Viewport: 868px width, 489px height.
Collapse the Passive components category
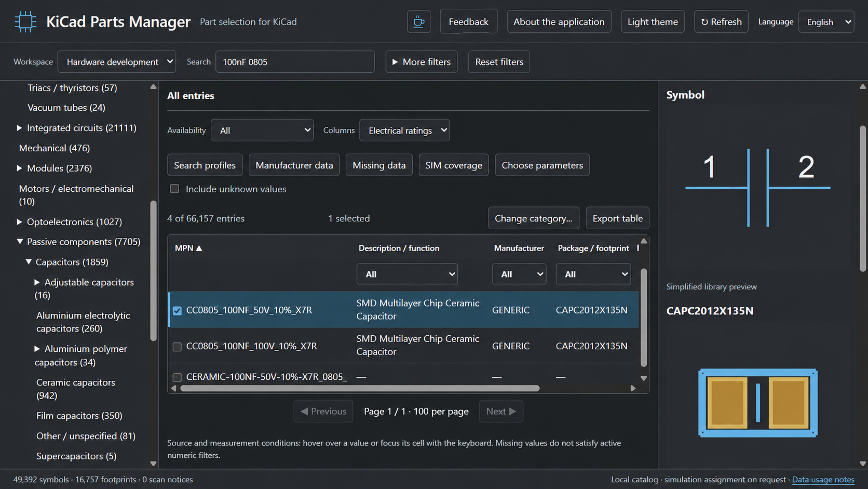coord(20,242)
